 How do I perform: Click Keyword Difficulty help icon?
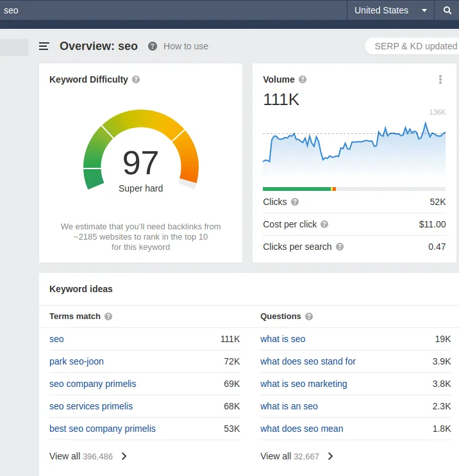(136, 79)
